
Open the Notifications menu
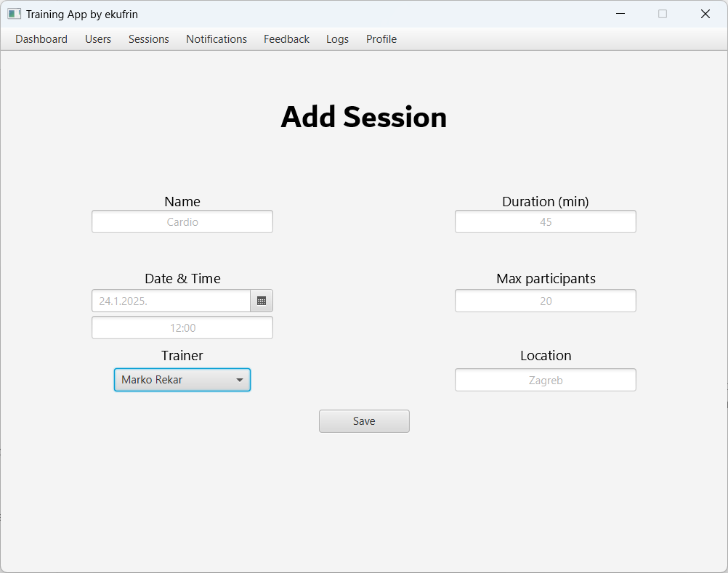217,39
